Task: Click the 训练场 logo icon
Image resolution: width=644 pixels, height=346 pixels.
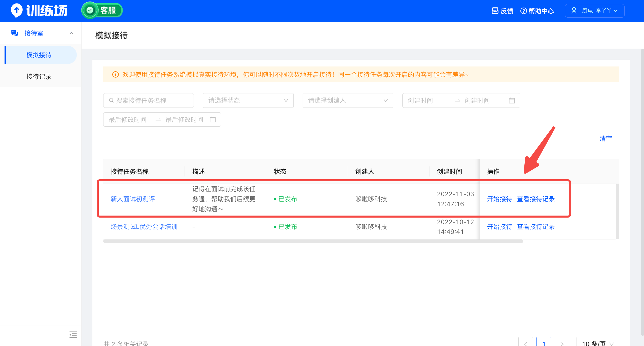Action: (17, 10)
